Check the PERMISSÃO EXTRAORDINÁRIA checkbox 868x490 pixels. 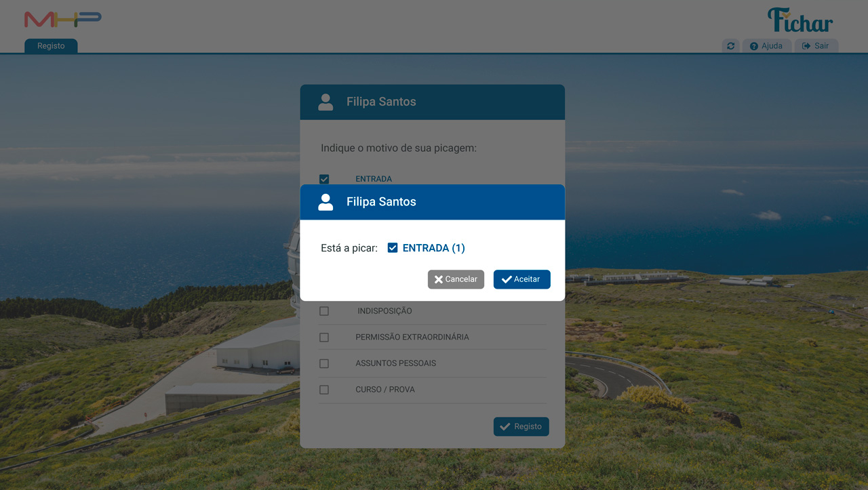(x=324, y=338)
